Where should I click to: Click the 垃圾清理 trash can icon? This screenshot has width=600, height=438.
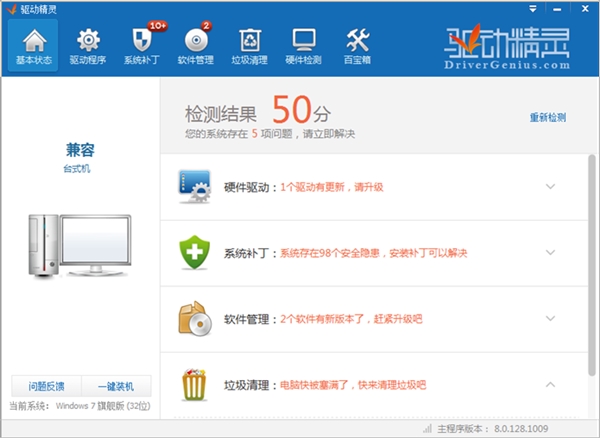pos(194,385)
